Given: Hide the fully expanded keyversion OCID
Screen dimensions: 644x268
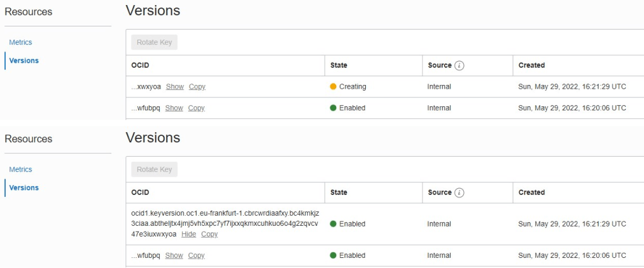Looking at the screenshot, I should (x=189, y=234).
